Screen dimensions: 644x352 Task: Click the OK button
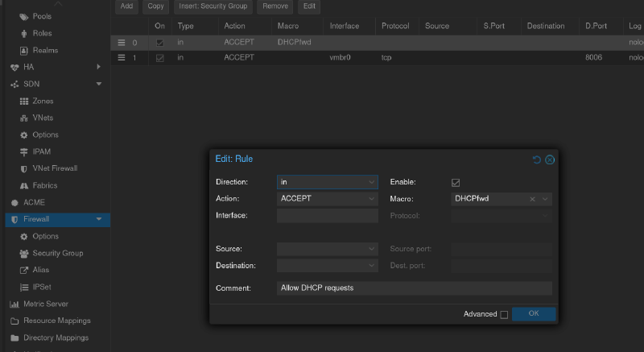click(534, 313)
